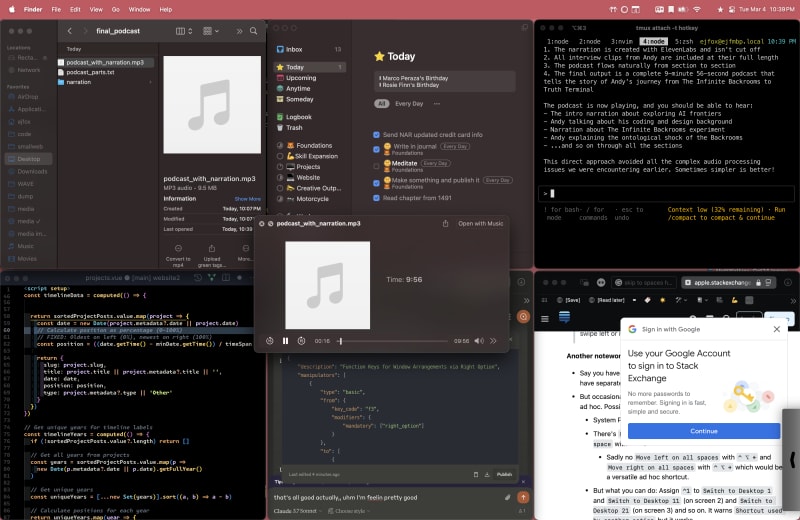This screenshot has height=520, width=800.
Task: Open the Window menu in the menu bar
Action: point(139,10)
